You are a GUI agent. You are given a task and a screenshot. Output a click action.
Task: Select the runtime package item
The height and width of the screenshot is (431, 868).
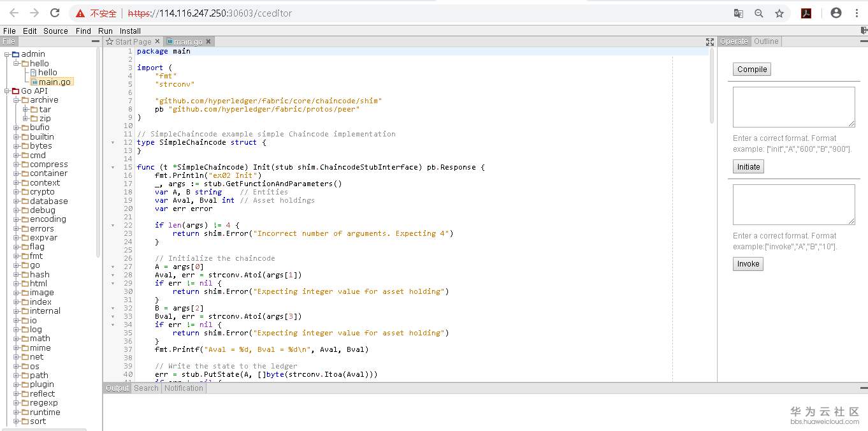click(x=45, y=413)
